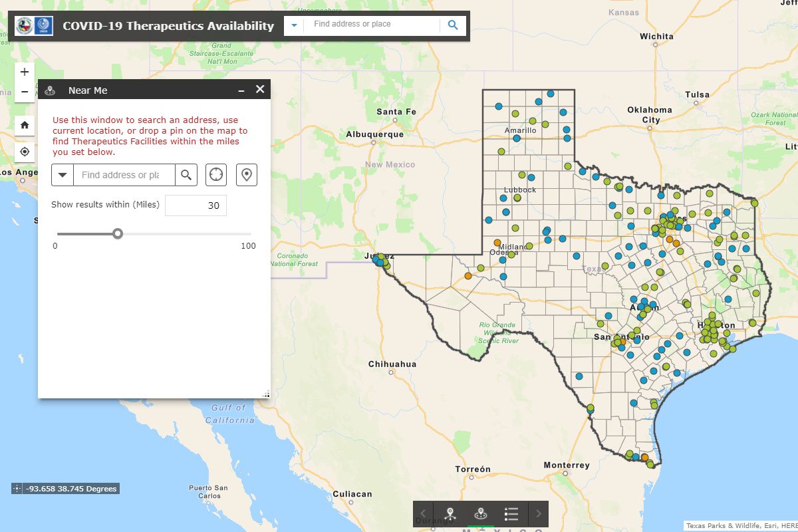The height and width of the screenshot is (532, 798).
Task: Click facility marker beside Amarillo label
Action: 516,138
